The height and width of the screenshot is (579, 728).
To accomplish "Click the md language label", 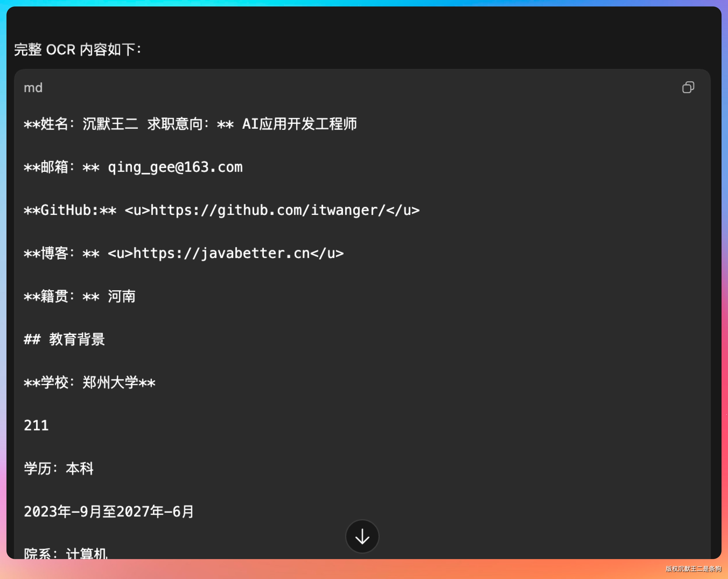I will [33, 88].
